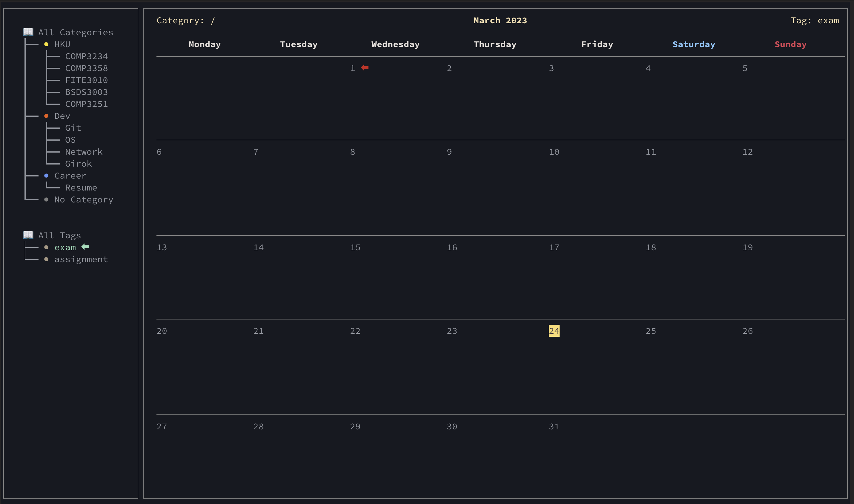854x504 pixels.
Task: Click the Thursday column header
Action: click(x=495, y=44)
